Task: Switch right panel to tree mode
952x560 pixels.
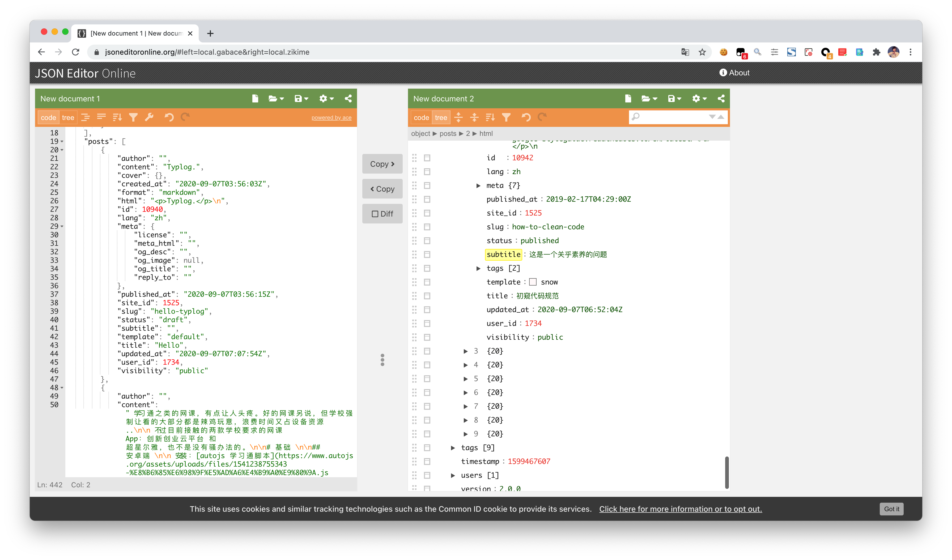Action: pyautogui.click(x=441, y=117)
